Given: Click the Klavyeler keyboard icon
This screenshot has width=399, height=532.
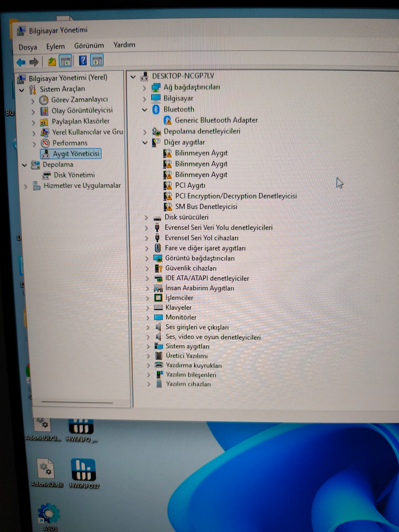Looking at the screenshot, I should pos(158,308).
